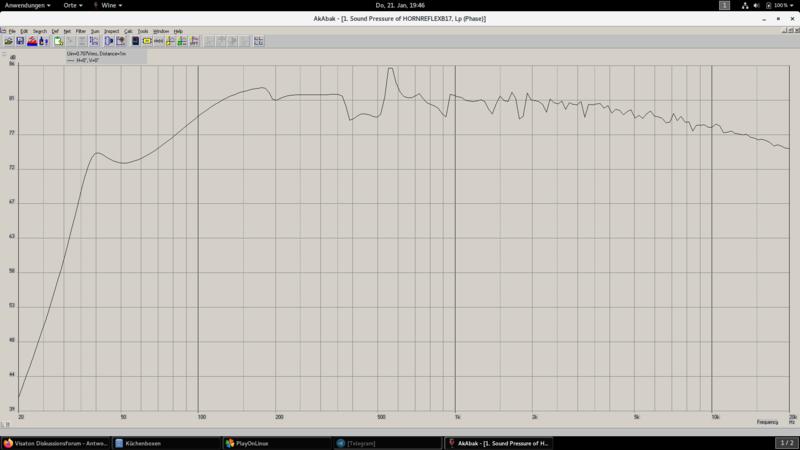800x450 pixels.
Task: Click the 10k frequency axis label
Action: [715, 417]
